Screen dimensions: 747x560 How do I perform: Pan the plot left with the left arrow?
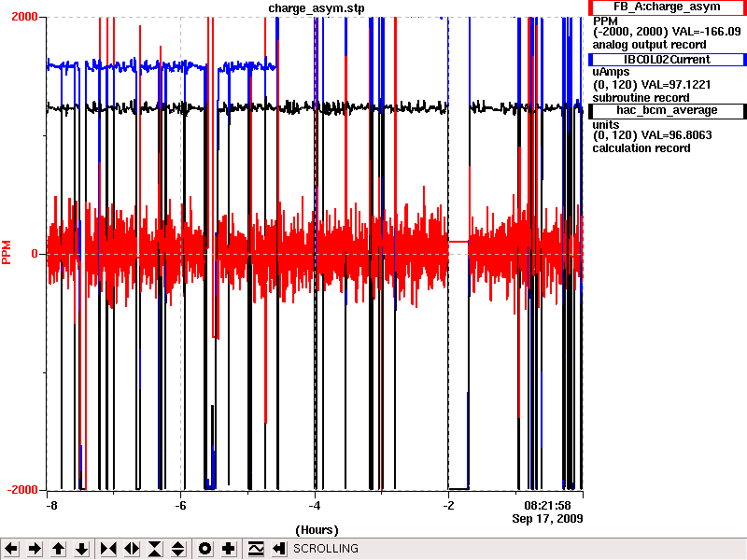pos(11,549)
